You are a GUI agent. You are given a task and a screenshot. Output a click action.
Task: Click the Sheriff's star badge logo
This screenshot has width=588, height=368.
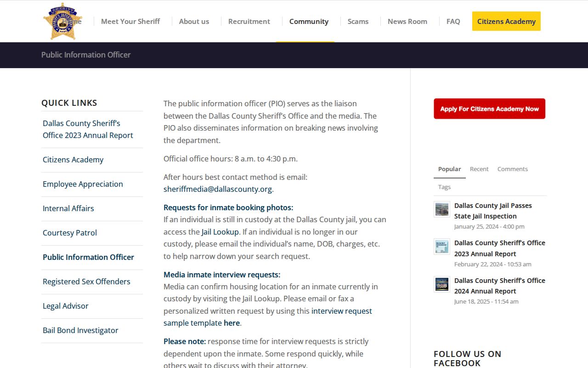tap(62, 21)
